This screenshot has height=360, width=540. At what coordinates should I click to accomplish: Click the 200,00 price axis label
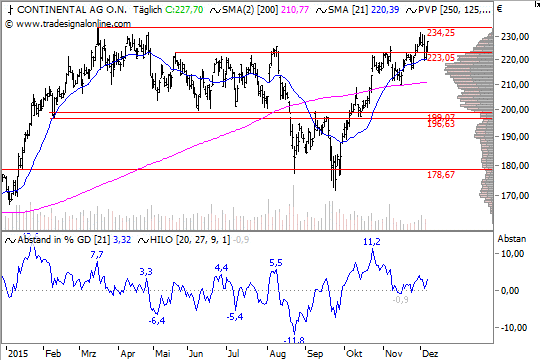515,110
